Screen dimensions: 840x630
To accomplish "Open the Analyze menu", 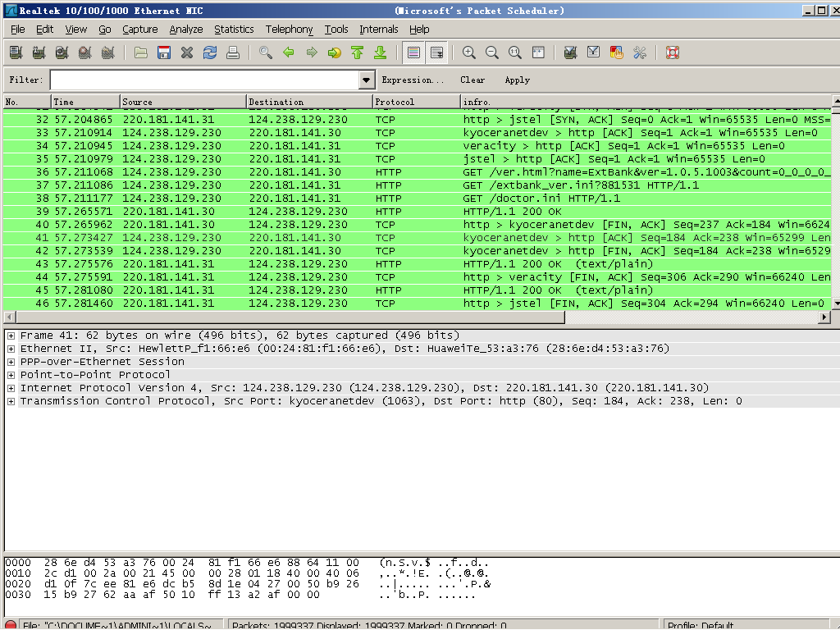I will tap(186, 30).
